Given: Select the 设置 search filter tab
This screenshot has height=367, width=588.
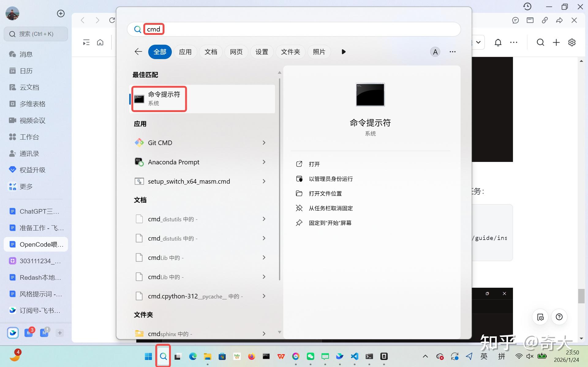Looking at the screenshot, I should 262,52.
